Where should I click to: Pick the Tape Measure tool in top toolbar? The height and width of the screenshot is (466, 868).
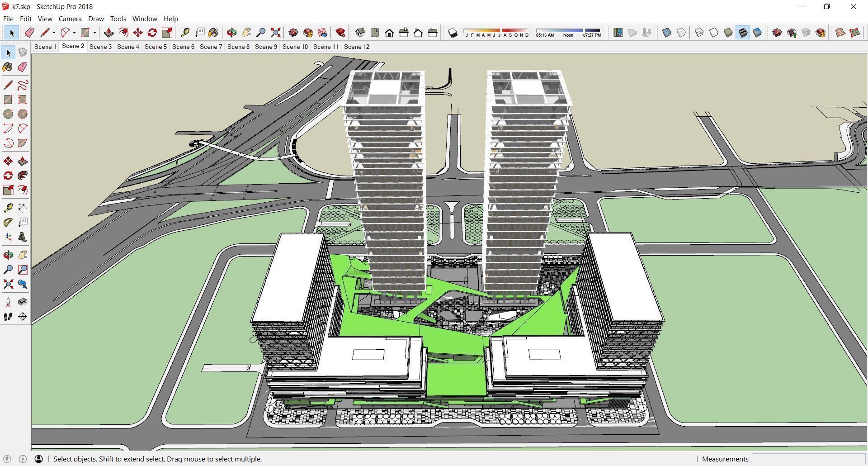click(x=185, y=33)
